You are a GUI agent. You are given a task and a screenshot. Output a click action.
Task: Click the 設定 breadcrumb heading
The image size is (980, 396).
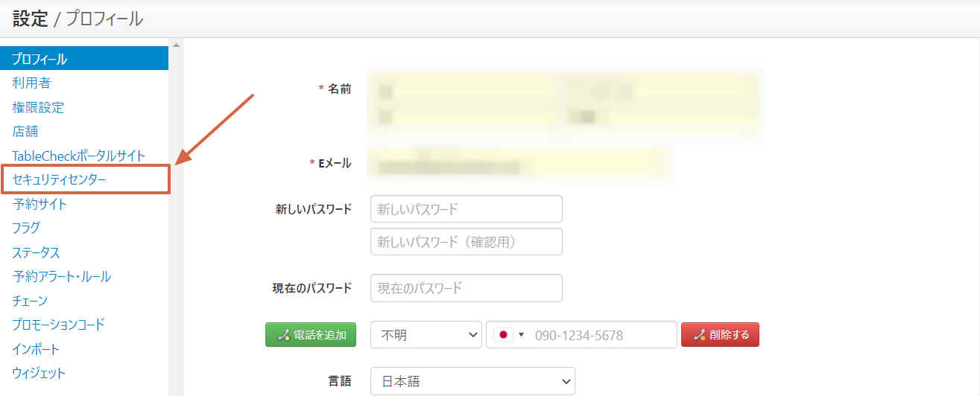[31, 19]
